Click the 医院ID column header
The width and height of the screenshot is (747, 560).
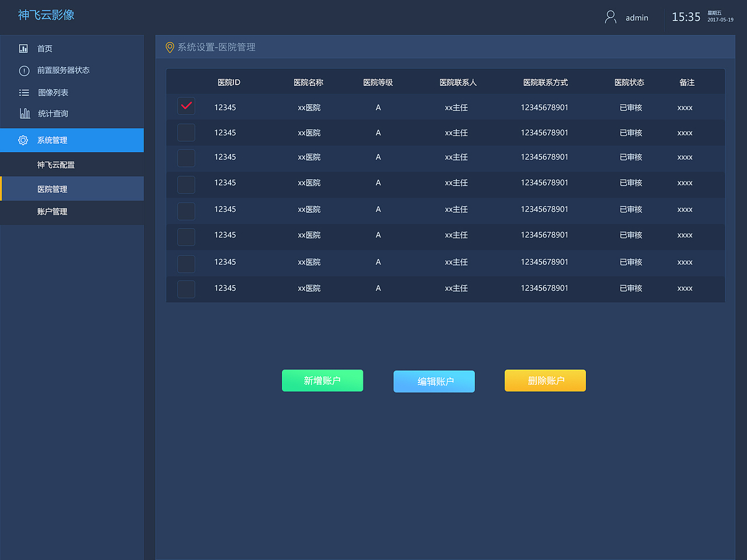point(229,82)
